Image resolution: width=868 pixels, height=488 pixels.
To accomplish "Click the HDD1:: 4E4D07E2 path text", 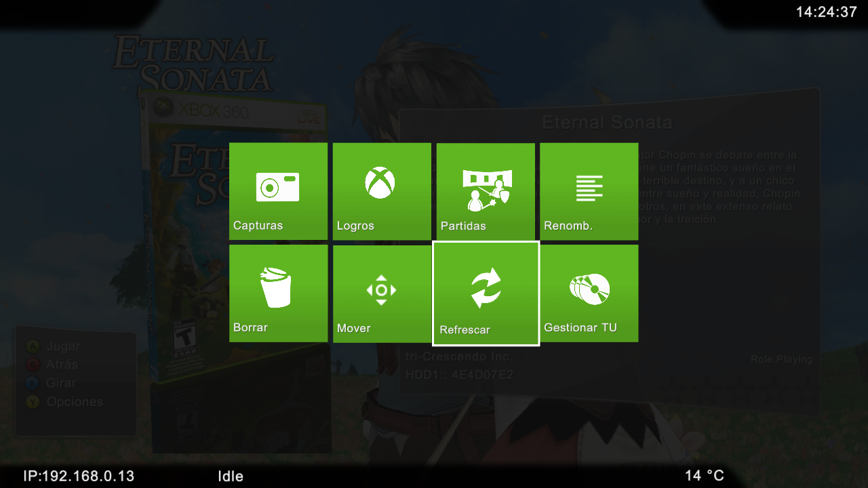I will click(x=459, y=375).
